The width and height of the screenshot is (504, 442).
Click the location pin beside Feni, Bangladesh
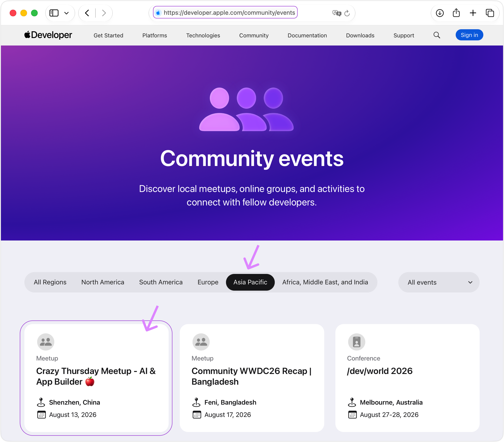pyautogui.click(x=196, y=402)
